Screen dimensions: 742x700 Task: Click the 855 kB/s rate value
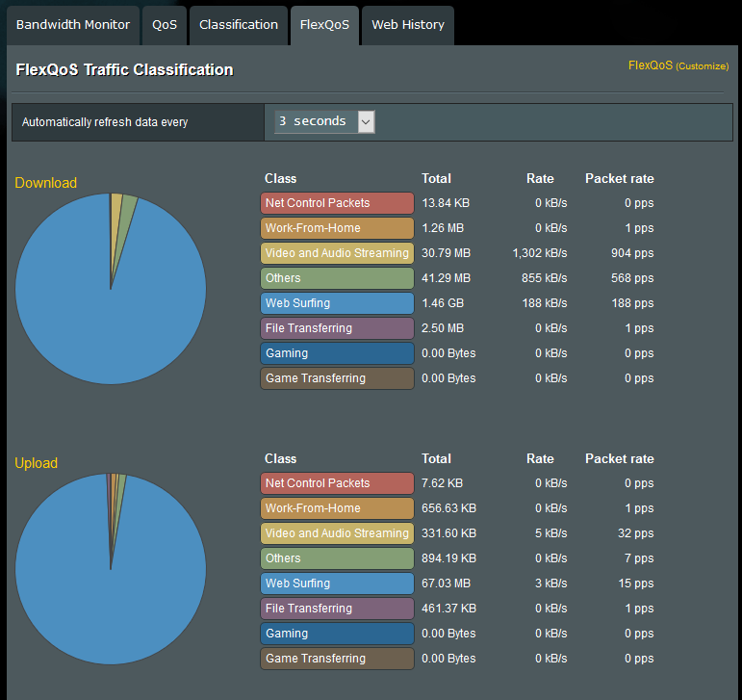[544, 278]
